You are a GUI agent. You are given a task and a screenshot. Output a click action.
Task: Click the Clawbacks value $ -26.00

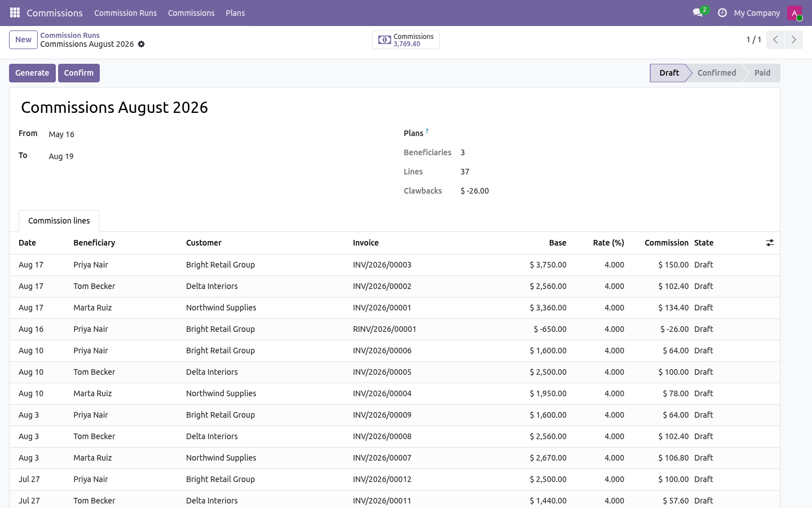pyautogui.click(x=475, y=191)
